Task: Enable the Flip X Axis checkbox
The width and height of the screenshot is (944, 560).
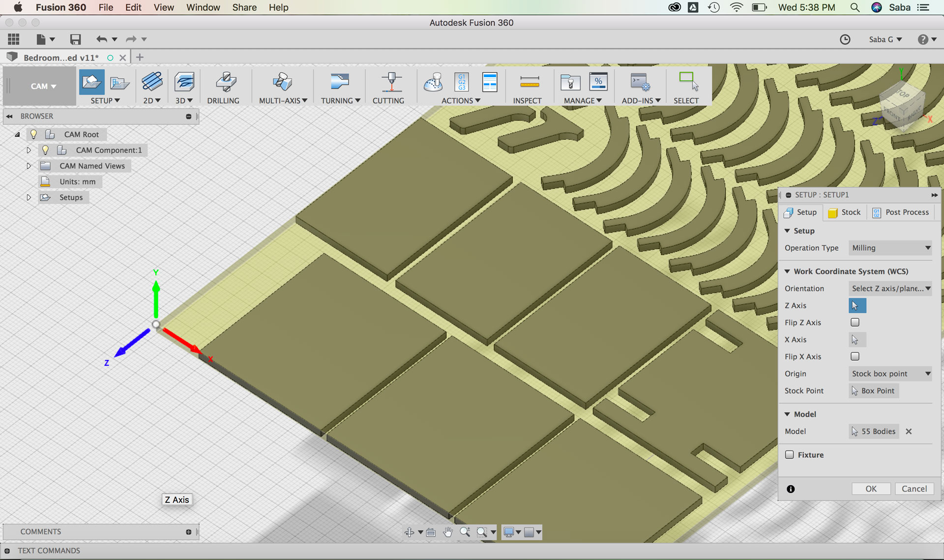Action: (855, 356)
